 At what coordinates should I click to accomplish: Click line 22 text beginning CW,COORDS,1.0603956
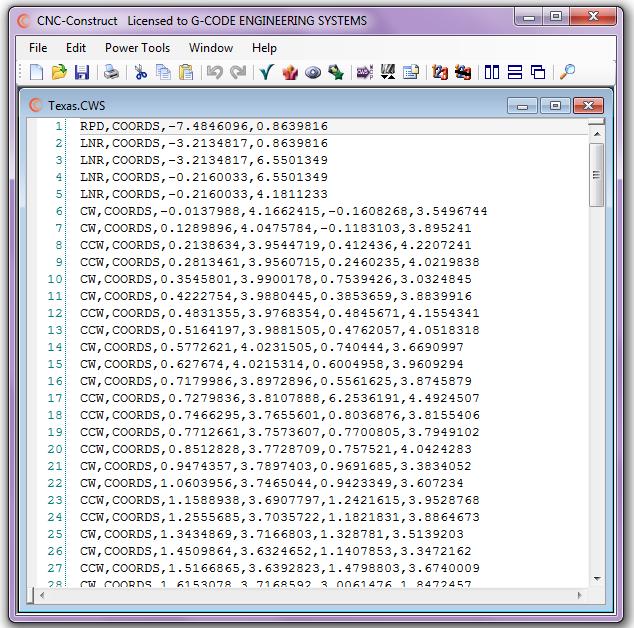(x=271, y=483)
